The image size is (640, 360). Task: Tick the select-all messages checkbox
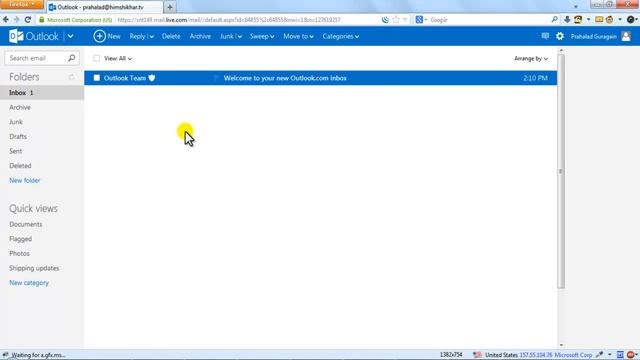point(96,58)
